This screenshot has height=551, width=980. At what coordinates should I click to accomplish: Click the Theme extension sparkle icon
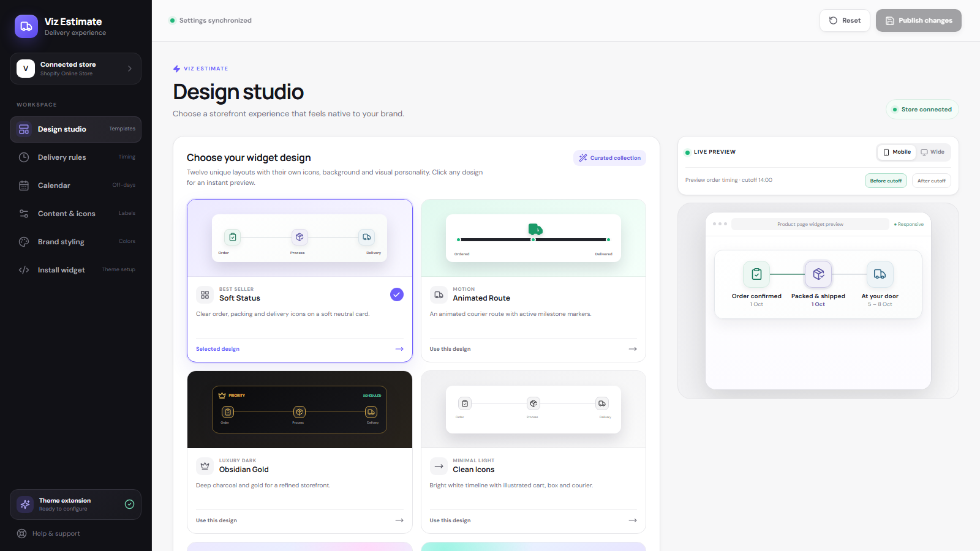(25, 504)
